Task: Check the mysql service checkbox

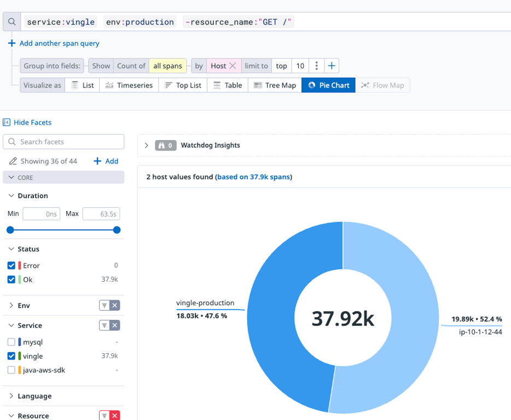Action: click(x=11, y=342)
